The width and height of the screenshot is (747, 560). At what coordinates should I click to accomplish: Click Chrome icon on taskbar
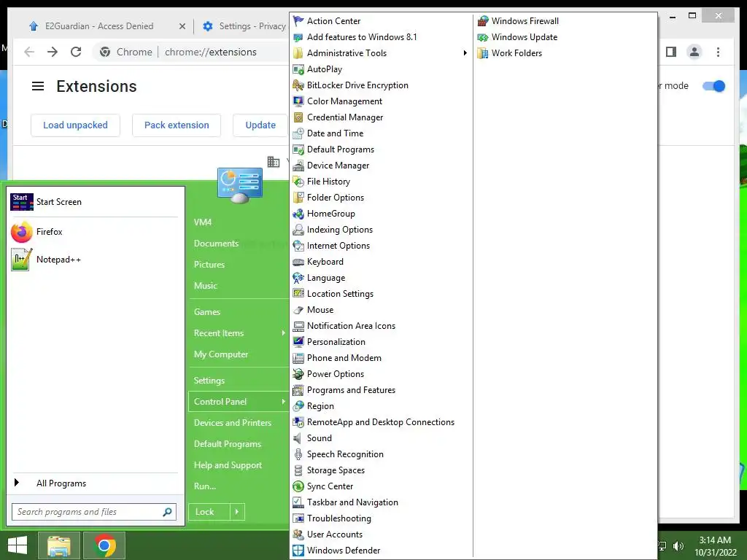[x=104, y=545]
